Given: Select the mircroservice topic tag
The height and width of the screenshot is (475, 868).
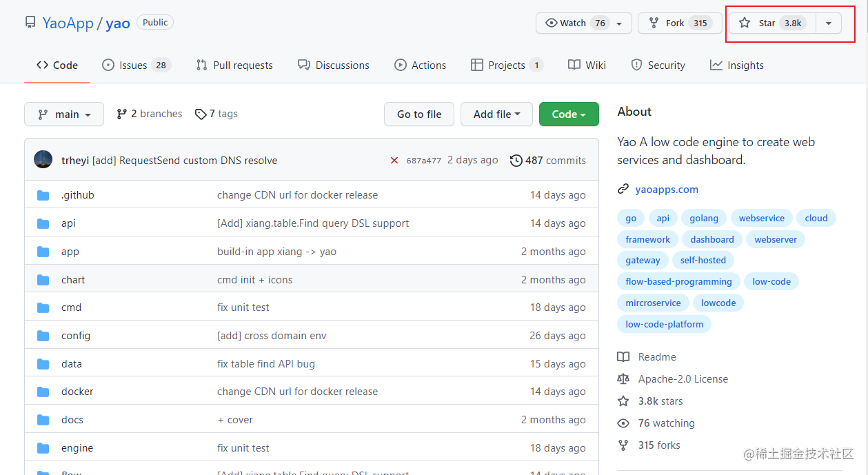Looking at the screenshot, I should coord(653,303).
